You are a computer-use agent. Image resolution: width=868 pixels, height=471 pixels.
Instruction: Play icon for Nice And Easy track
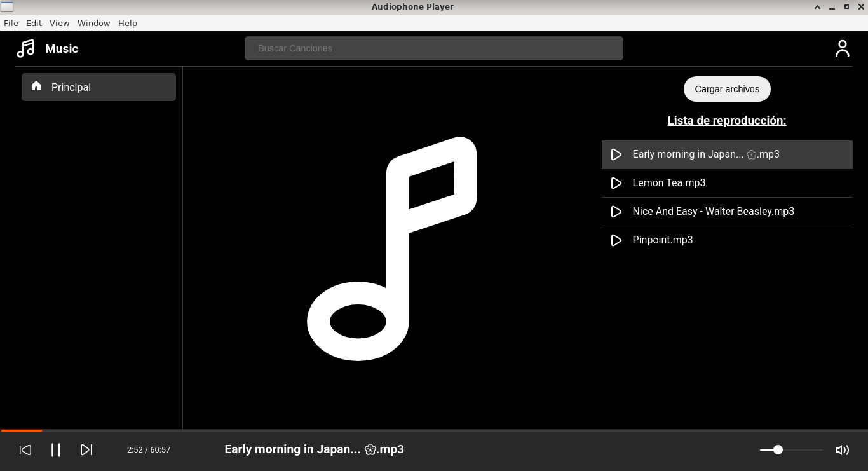616,212
